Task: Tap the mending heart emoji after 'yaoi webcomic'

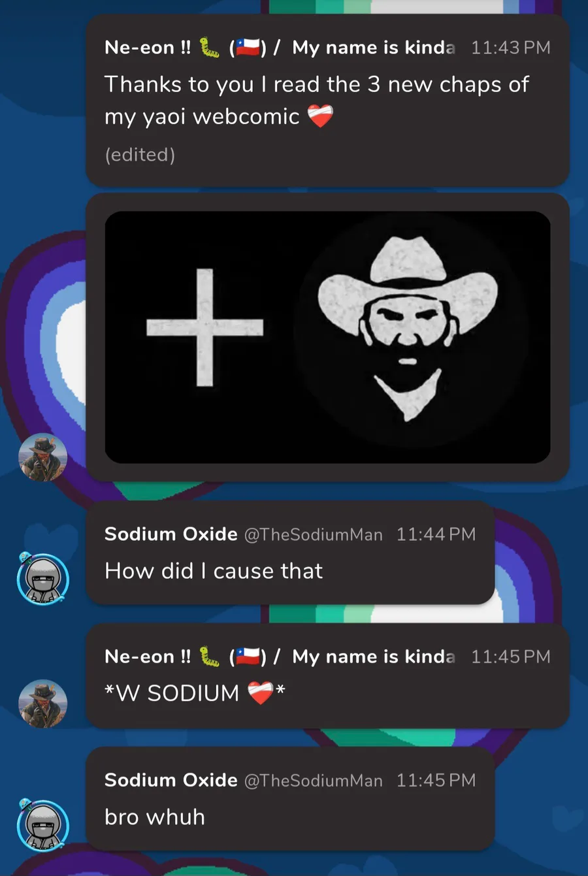Action: [x=320, y=116]
